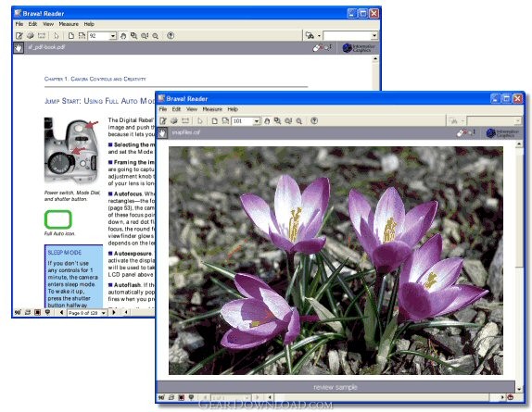Click print icon in back window toolbar
Viewport: 532px width, 412px height.
(31, 35)
